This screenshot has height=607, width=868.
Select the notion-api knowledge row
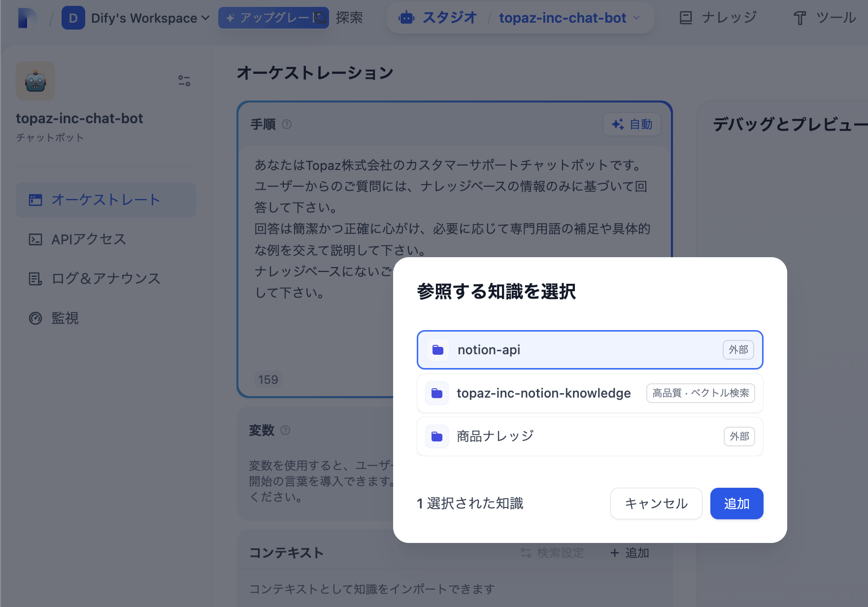[590, 350]
